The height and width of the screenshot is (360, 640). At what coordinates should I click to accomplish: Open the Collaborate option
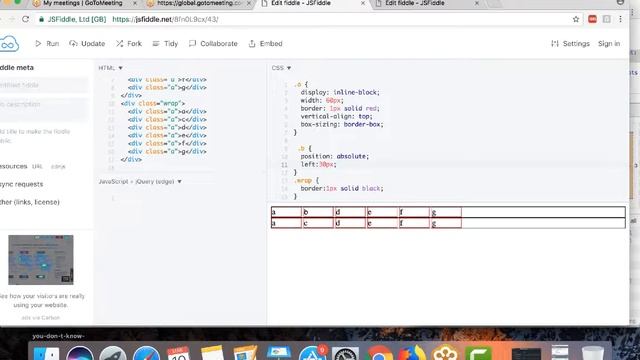(213, 44)
